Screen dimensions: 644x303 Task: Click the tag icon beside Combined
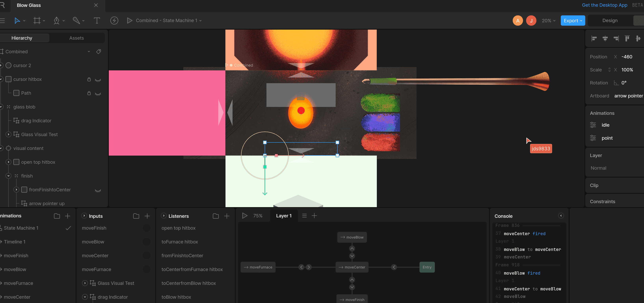pos(99,51)
